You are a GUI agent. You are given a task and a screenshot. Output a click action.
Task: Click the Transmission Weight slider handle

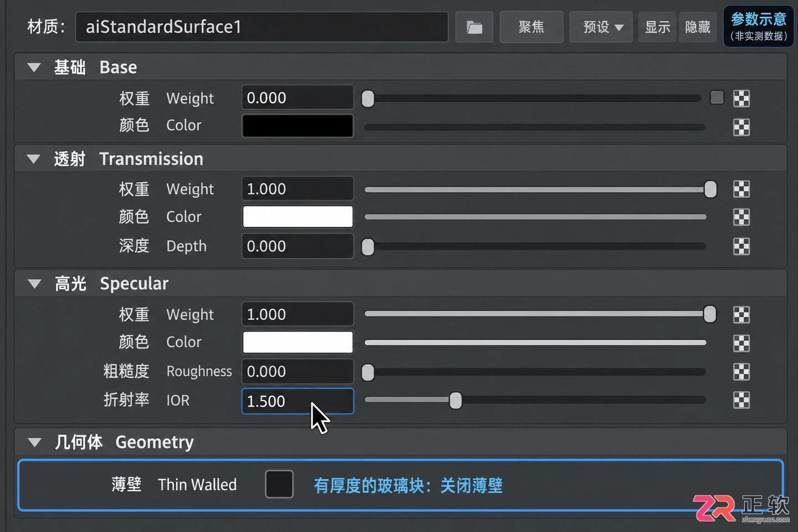tap(710, 189)
